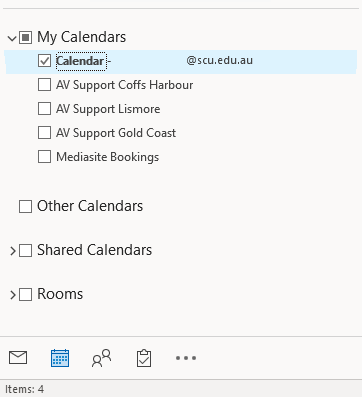This screenshot has height=397, width=362.
Task: Expand the Shared Calendars group arrow
Action: [13, 251]
